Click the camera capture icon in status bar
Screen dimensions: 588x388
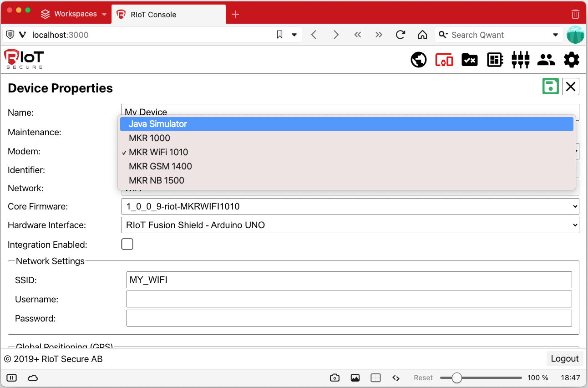tap(335, 378)
